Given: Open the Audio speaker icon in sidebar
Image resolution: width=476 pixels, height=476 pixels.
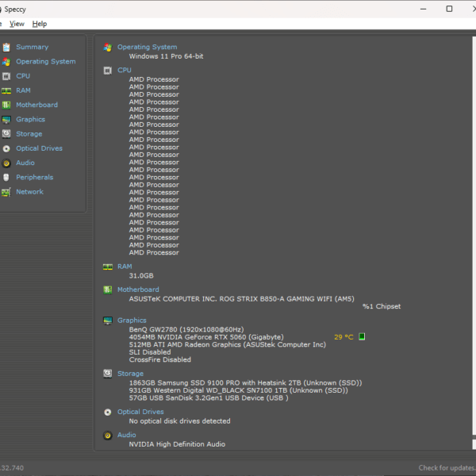Looking at the screenshot, I should point(6,163).
